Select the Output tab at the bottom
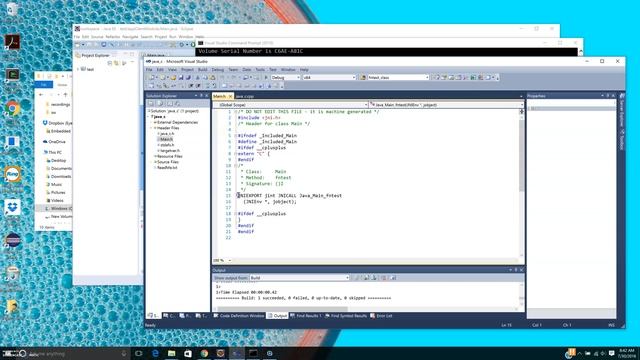The image size is (640, 360). [278, 316]
